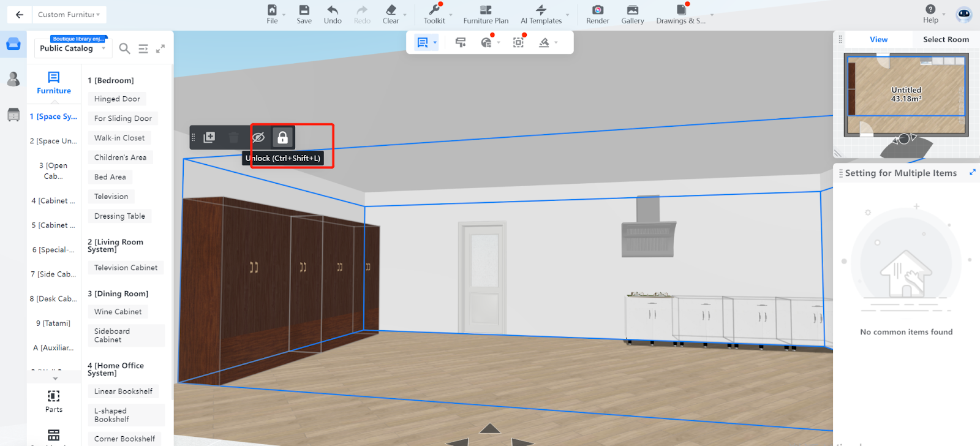Choose Television Cabinet
This screenshot has width=980, height=446.
[x=126, y=268]
